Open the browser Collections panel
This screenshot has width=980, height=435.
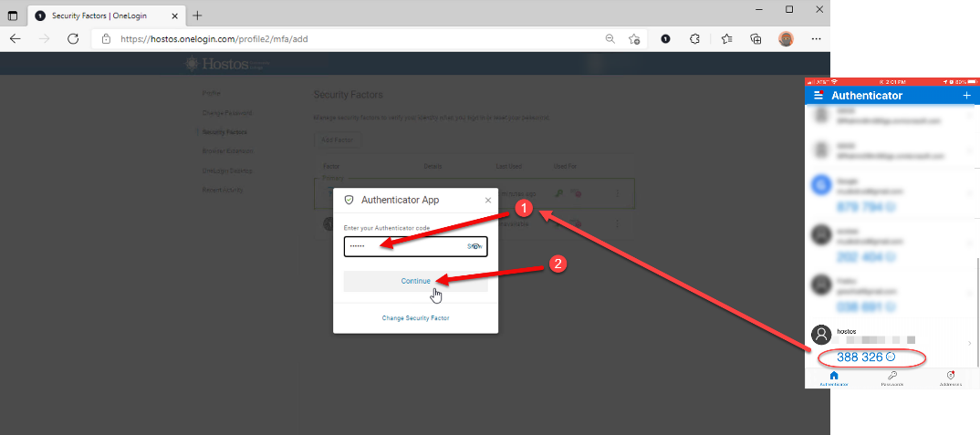click(756, 39)
